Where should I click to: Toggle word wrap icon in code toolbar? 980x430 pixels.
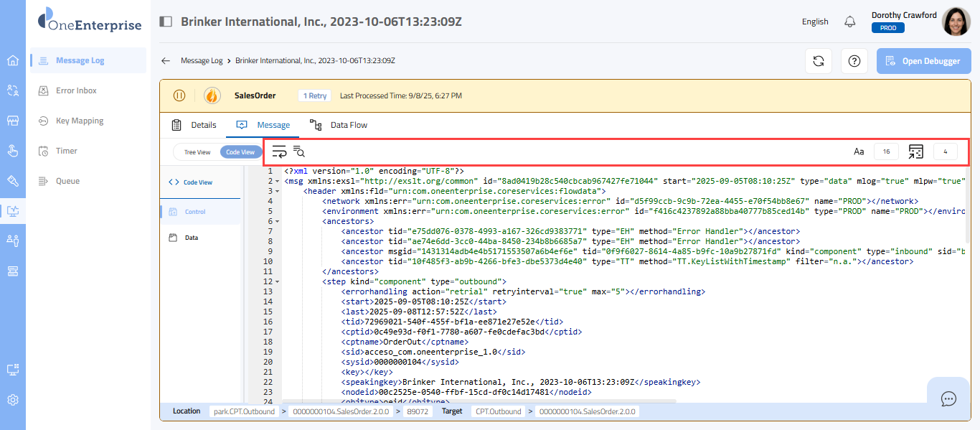279,151
